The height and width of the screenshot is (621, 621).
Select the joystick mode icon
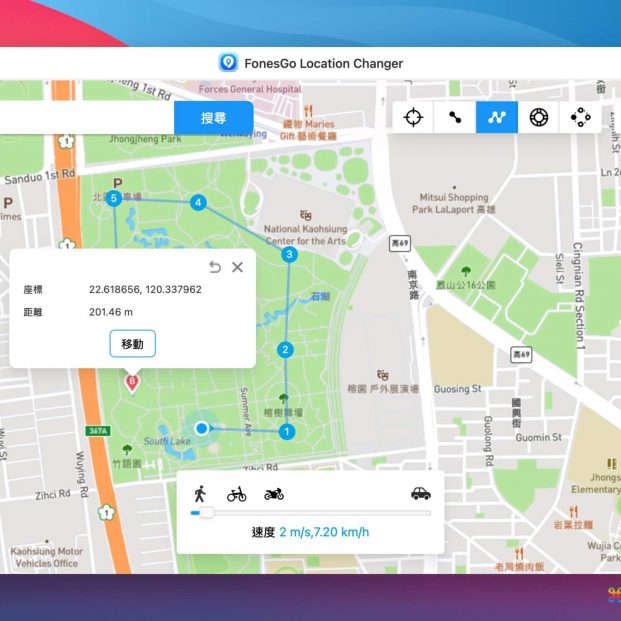pos(581,117)
